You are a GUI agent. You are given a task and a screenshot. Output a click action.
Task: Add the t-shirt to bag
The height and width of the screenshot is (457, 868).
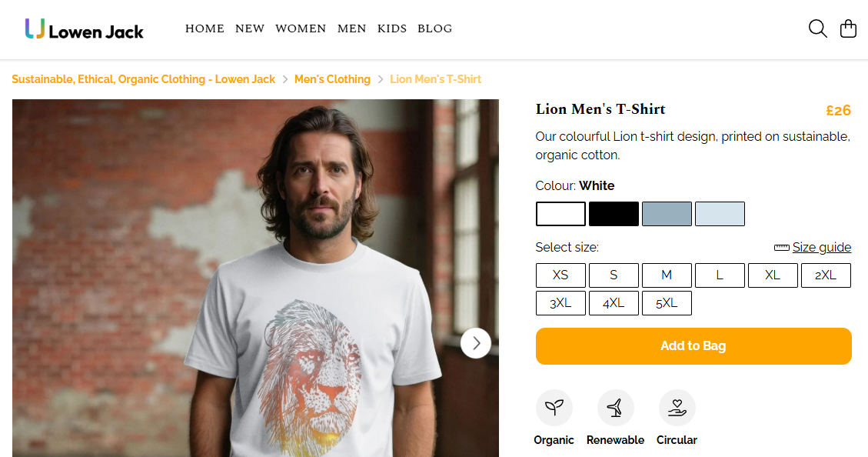click(693, 346)
